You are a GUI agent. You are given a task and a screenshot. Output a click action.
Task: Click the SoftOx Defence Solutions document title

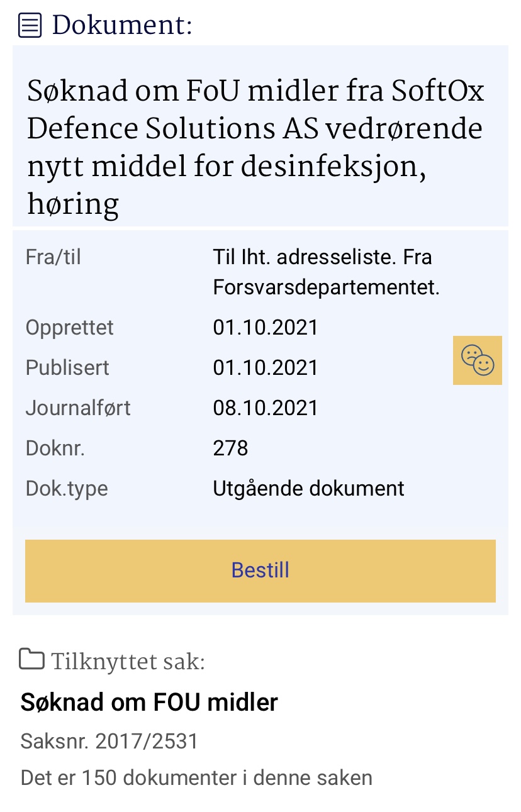coord(255,148)
